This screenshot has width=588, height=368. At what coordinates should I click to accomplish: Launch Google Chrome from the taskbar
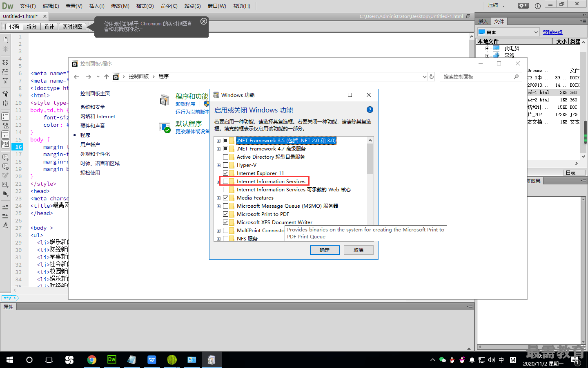coord(92,360)
